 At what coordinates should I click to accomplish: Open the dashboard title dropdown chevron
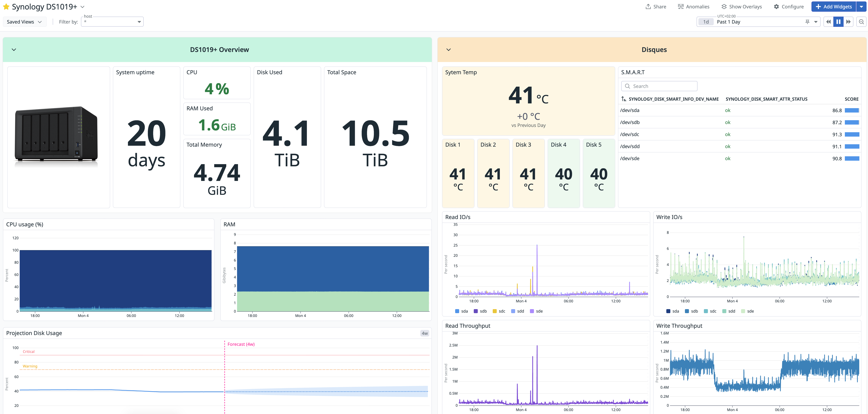(83, 7)
